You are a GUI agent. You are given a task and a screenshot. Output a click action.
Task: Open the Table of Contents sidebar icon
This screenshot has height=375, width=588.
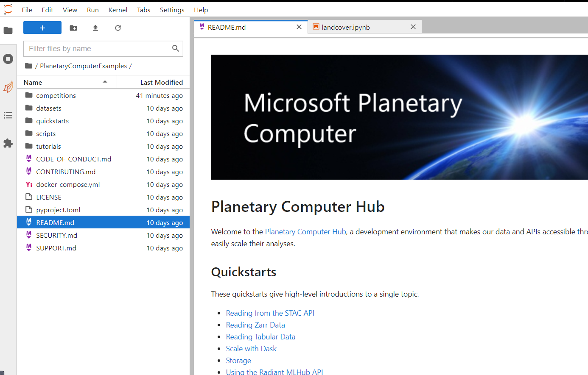coord(8,115)
